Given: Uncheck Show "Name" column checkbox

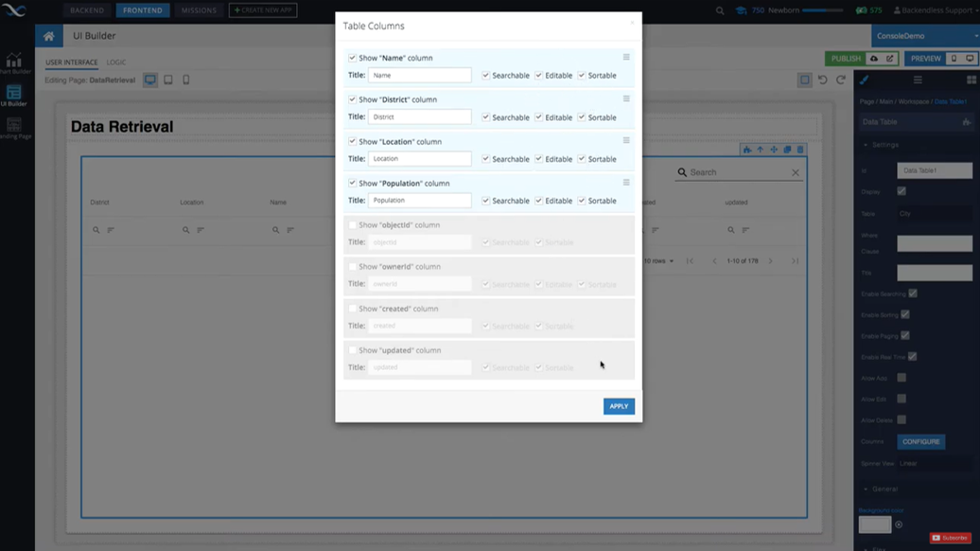Looking at the screenshot, I should tap(353, 58).
